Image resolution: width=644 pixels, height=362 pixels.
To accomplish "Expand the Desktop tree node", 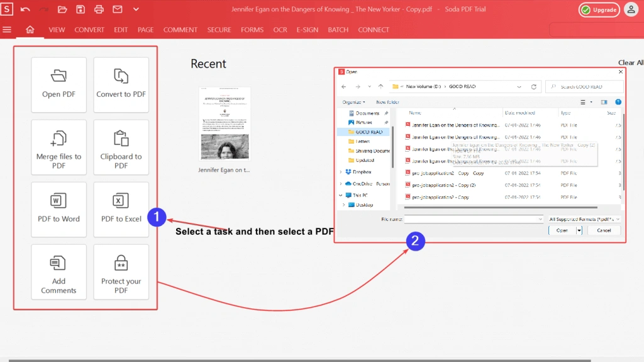I will pyautogui.click(x=344, y=205).
